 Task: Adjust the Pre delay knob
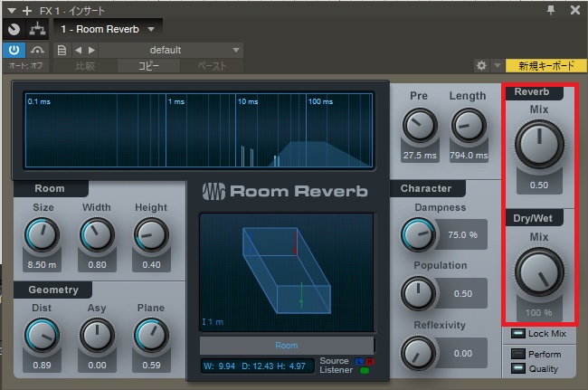(420, 126)
